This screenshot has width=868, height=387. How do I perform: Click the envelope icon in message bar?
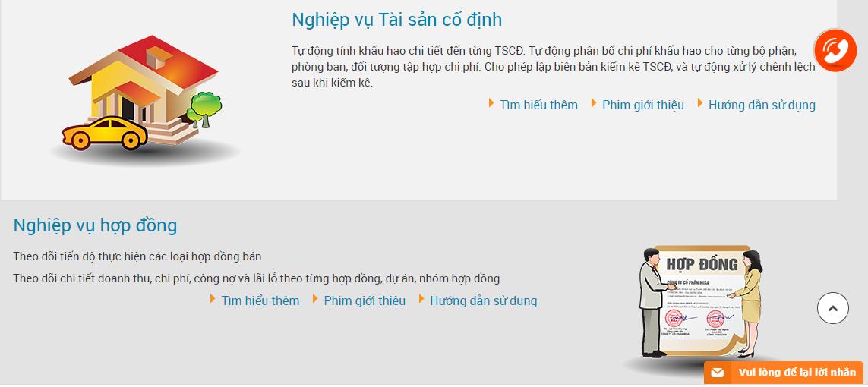coord(718,373)
